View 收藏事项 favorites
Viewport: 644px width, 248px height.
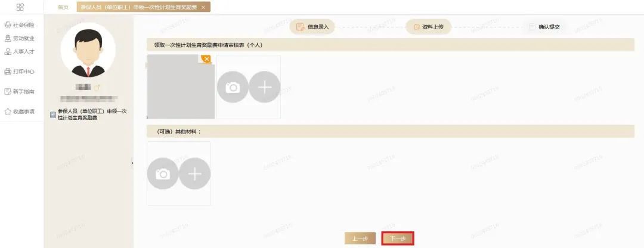point(19,111)
